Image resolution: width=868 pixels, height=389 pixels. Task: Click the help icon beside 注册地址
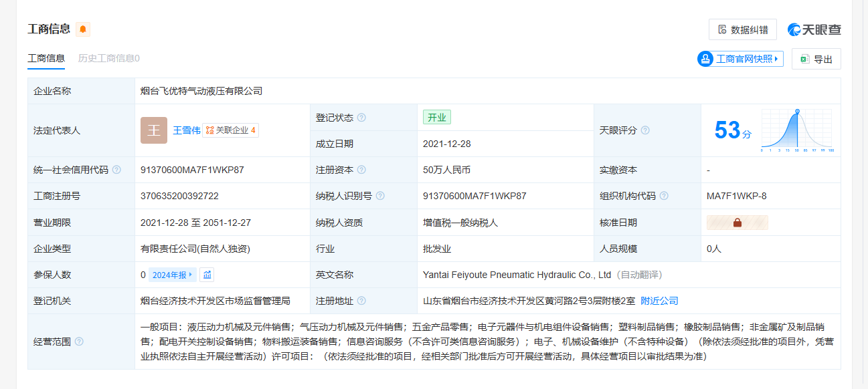coord(361,301)
